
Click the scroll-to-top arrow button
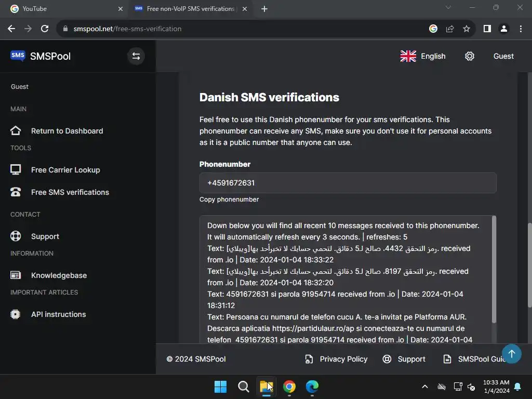[512, 354]
